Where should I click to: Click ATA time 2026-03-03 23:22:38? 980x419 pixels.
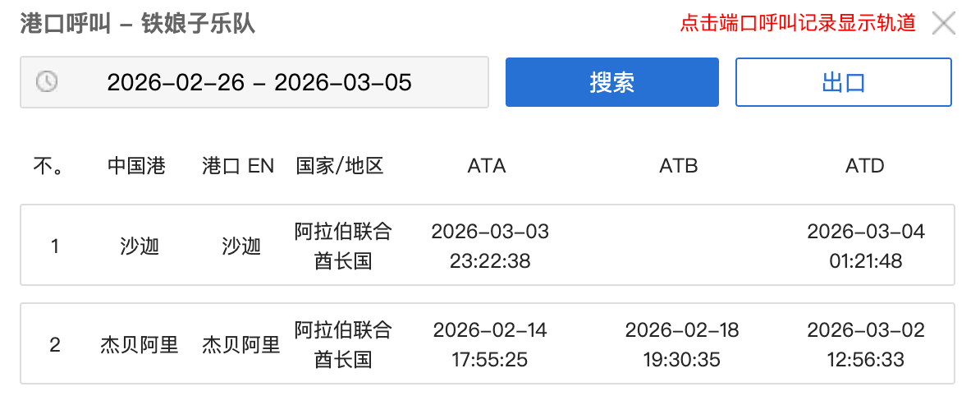pos(490,246)
